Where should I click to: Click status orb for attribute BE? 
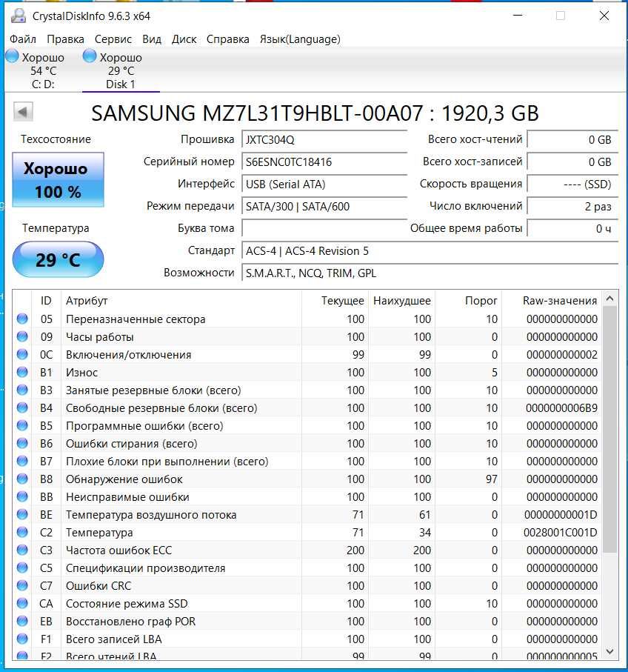click(x=22, y=515)
